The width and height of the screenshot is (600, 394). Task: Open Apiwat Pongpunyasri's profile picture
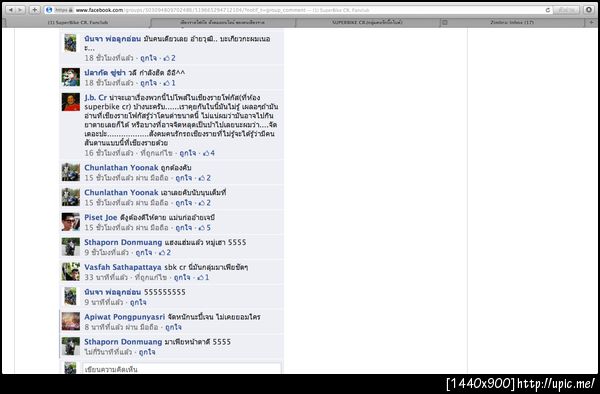coord(71,321)
